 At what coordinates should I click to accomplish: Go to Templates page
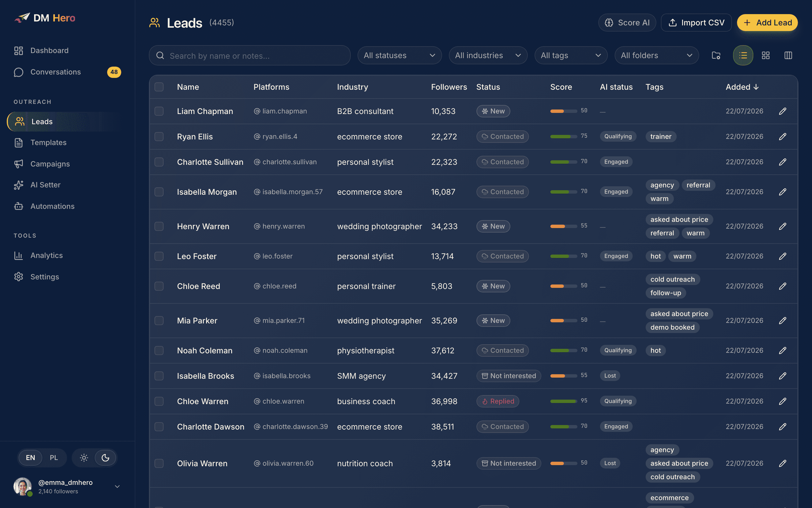coord(67,143)
